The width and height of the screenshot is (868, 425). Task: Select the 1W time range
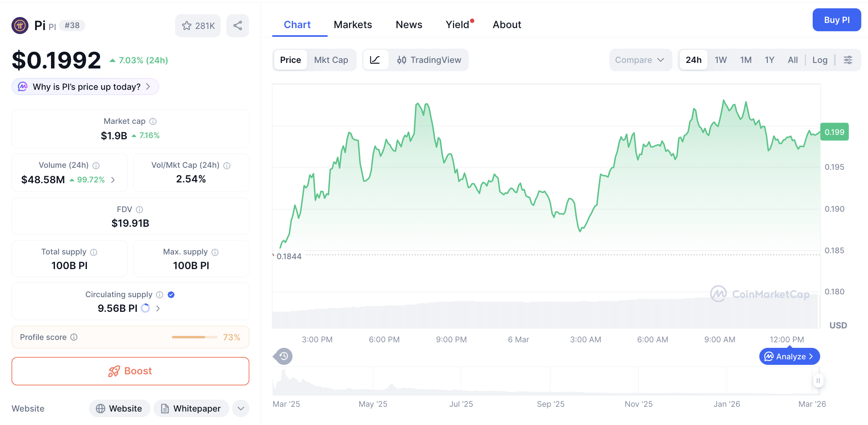721,60
